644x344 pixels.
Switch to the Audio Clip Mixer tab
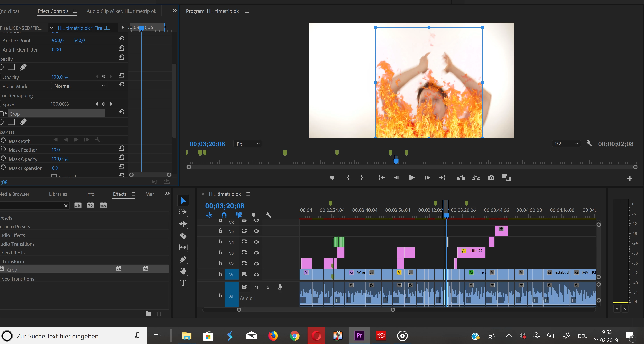121,11
